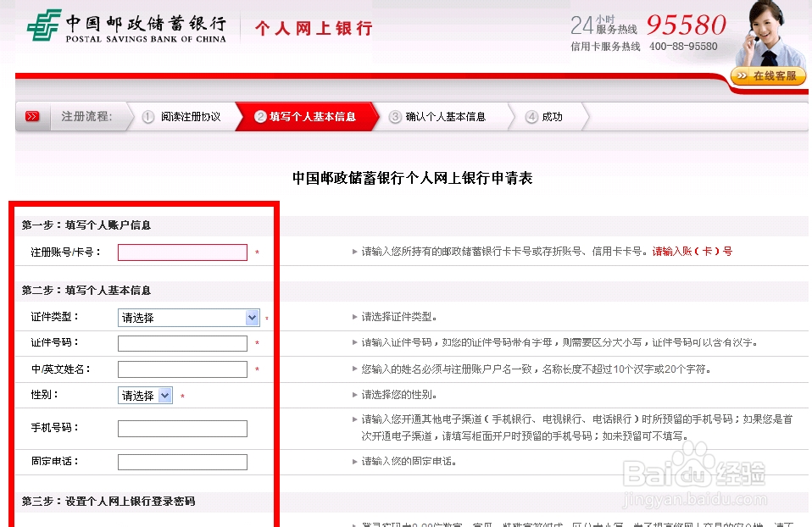Click the 注册账号/卡号 input field
Image resolution: width=812 pixels, height=527 pixels.
[x=182, y=252]
